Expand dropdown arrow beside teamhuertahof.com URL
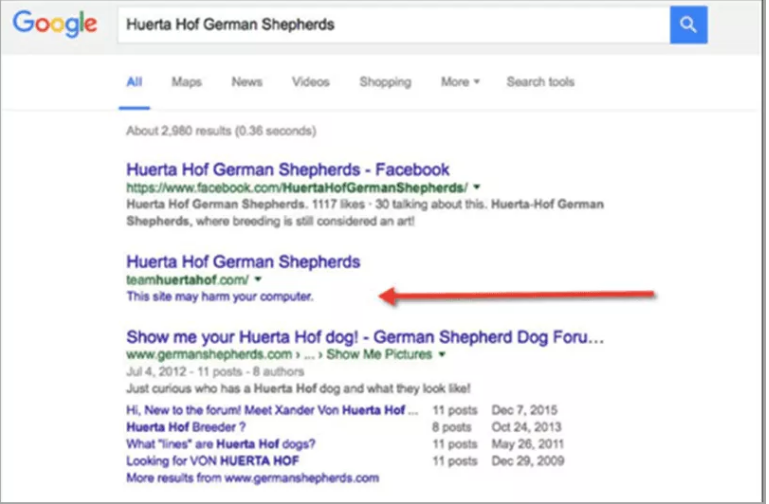The height and width of the screenshot is (504, 769). point(258,280)
